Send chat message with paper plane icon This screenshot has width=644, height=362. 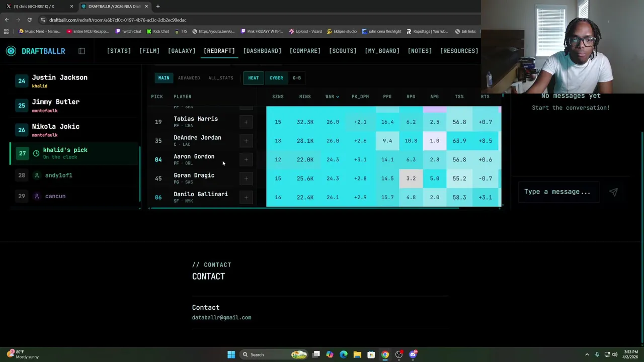[613, 192]
